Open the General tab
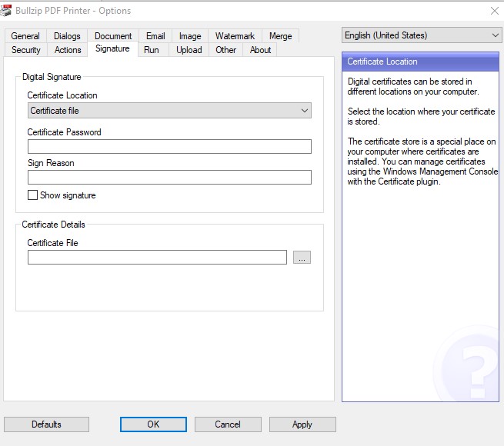This screenshot has height=446, width=504. (x=25, y=36)
